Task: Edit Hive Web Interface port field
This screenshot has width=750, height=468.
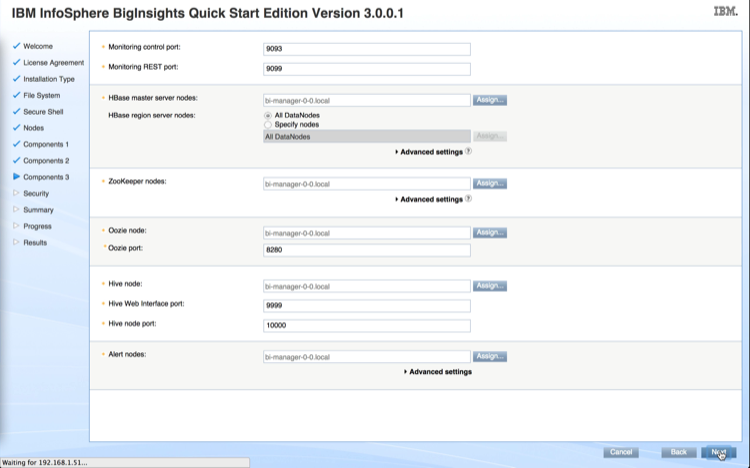Action: pyautogui.click(x=367, y=305)
